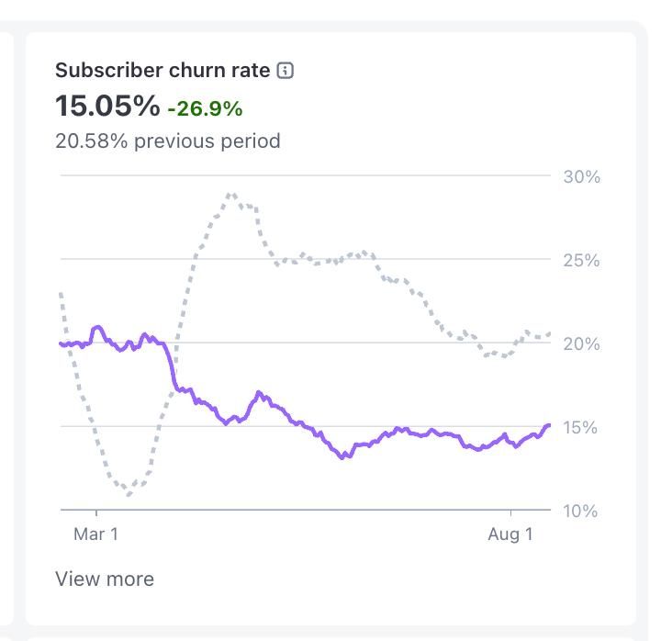Click the Subscriber churn rate title
Screen dimensions: 672x641
click(162, 71)
